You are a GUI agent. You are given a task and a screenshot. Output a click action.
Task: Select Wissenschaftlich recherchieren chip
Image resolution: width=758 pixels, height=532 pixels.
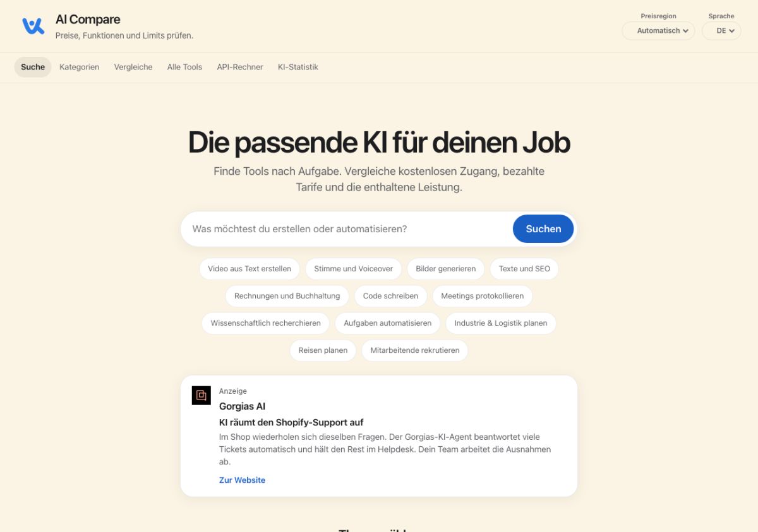coord(265,323)
